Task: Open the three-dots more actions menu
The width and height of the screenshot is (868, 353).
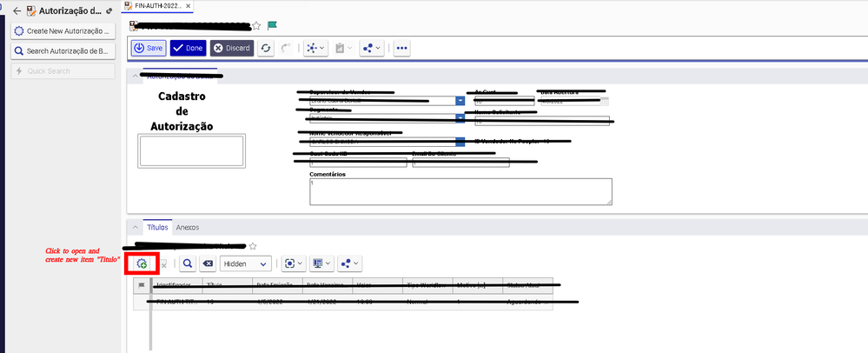Action: click(x=401, y=48)
